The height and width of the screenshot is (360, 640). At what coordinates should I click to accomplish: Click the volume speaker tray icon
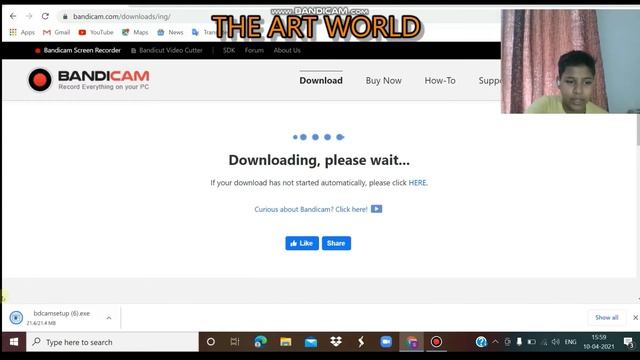tap(556, 342)
